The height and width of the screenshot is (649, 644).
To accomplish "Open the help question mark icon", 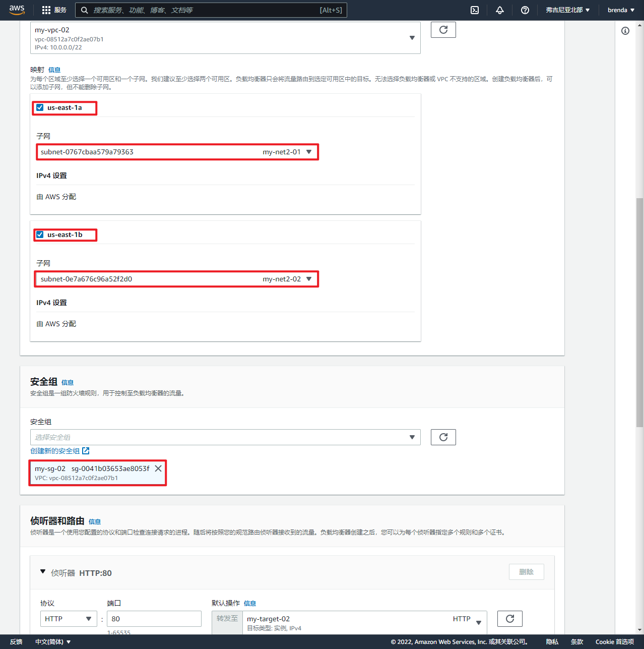I will click(525, 10).
